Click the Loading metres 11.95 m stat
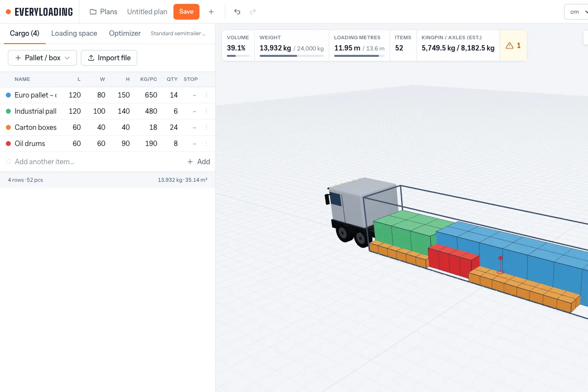588x392 pixels. tap(359, 45)
